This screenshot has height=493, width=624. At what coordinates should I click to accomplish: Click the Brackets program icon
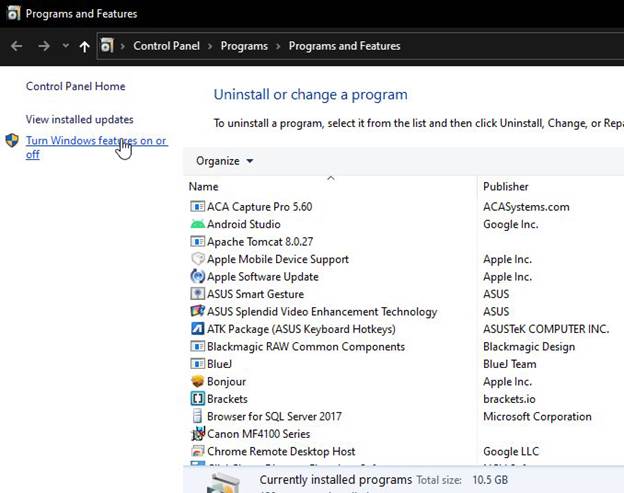[x=197, y=399]
